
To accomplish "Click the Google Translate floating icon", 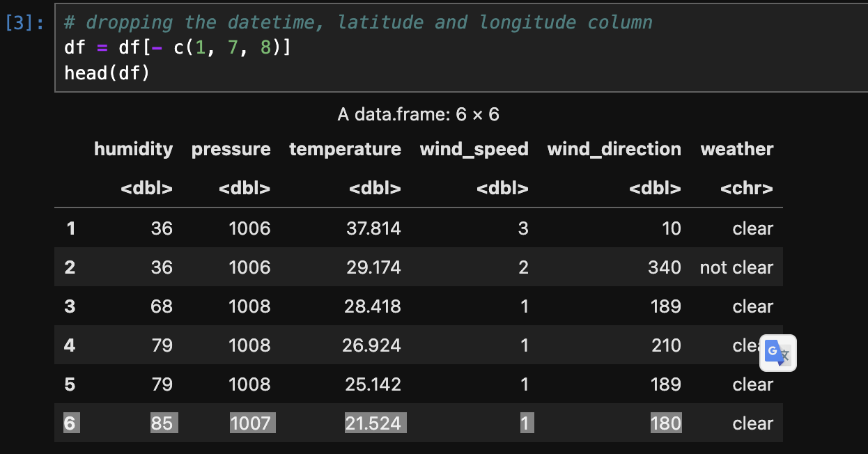I will pos(780,354).
